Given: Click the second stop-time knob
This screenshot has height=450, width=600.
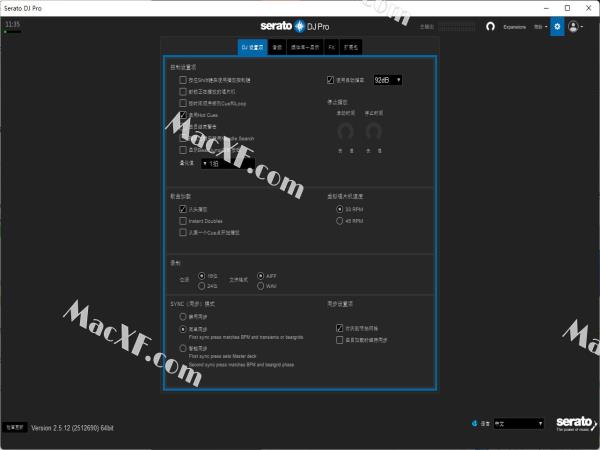Looking at the screenshot, I should [373, 131].
